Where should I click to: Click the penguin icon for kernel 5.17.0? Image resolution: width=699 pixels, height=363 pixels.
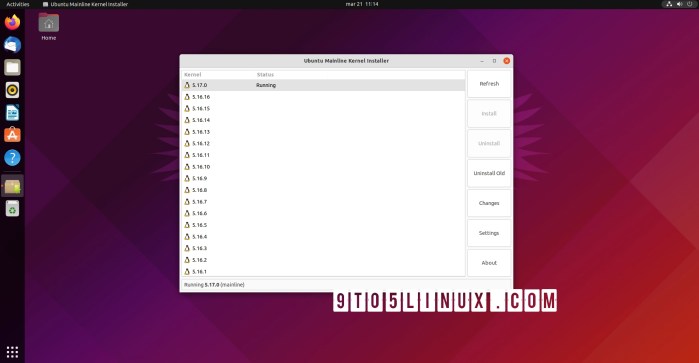pyautogui.click(x=187, y=85)
